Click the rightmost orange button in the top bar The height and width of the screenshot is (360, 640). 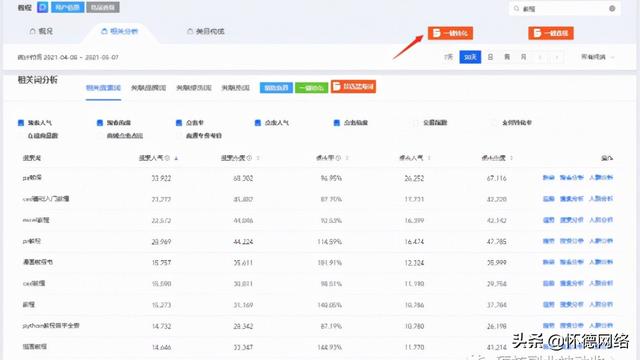click(x=551, y=33)
